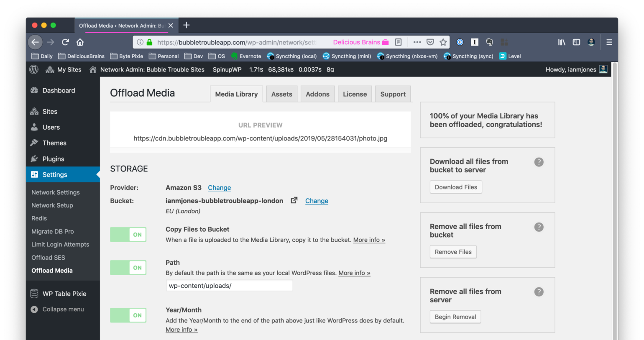Open Users in the admin sidebar
Screen dimensions: 644x340
pos(63,127)
